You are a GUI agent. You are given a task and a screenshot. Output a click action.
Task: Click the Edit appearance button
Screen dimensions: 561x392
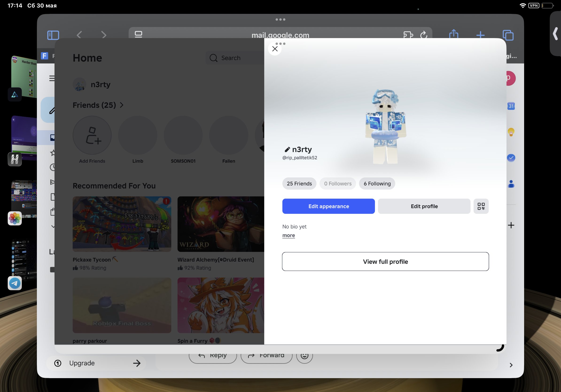(328, 206)
